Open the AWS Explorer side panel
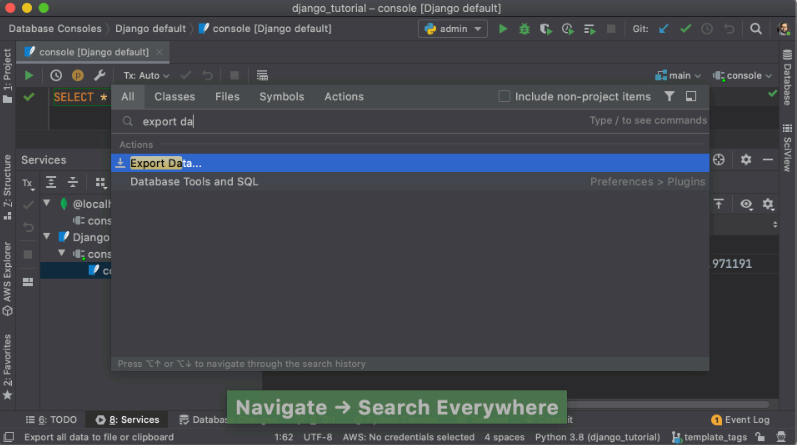Viewport: 798px width, 445px height. [x=7, y=279]
